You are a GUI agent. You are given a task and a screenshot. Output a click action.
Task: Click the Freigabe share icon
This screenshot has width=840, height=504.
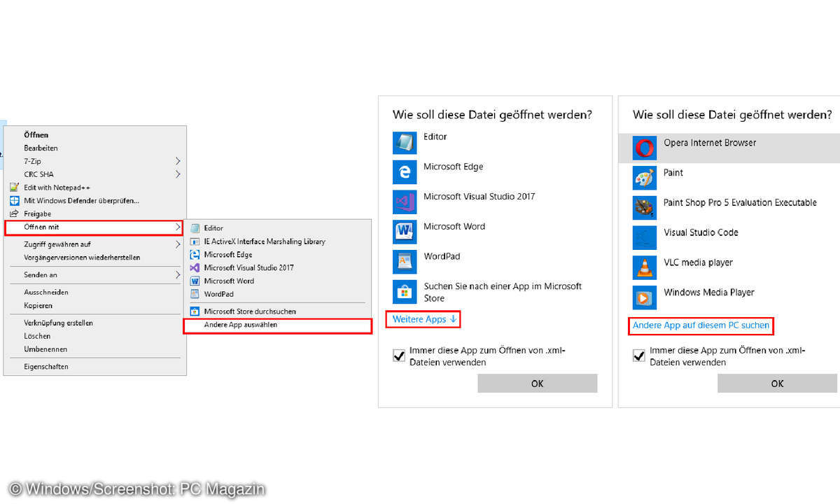pyautogui.click(x=13, y=213)
